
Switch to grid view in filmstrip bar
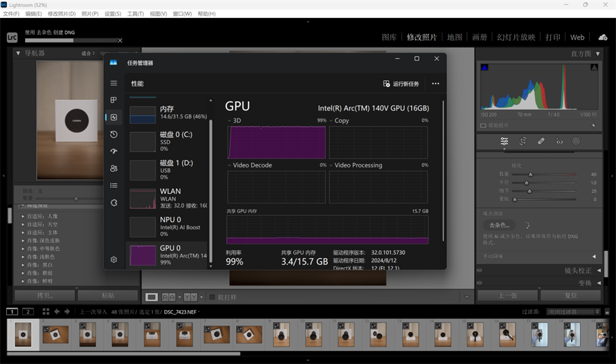click(x=46, y=311)
